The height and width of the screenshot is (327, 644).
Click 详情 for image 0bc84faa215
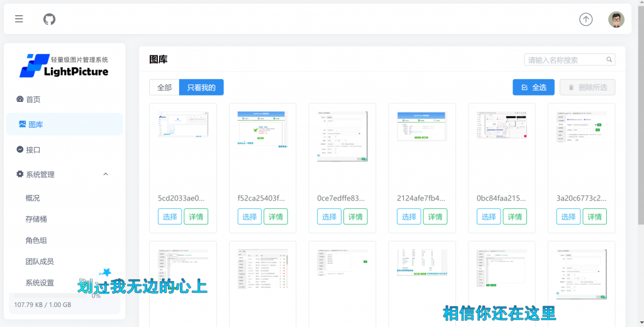tap(514, 216)
